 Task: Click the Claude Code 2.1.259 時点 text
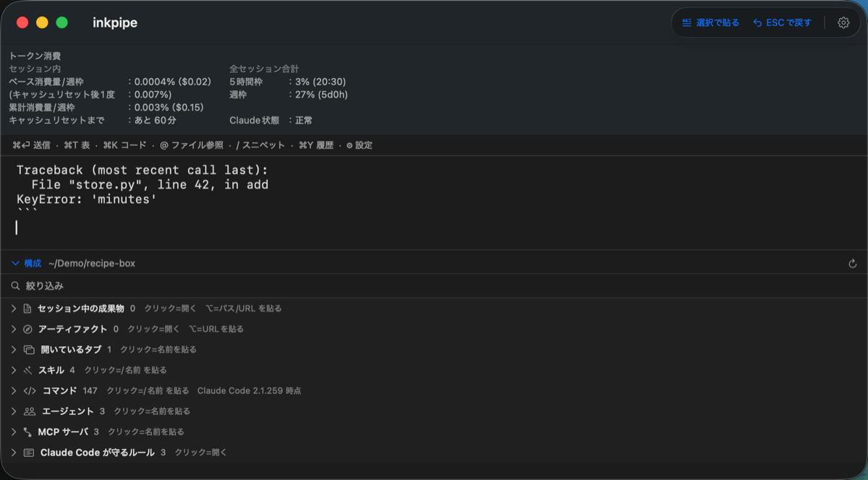click(x=250, y=391)
